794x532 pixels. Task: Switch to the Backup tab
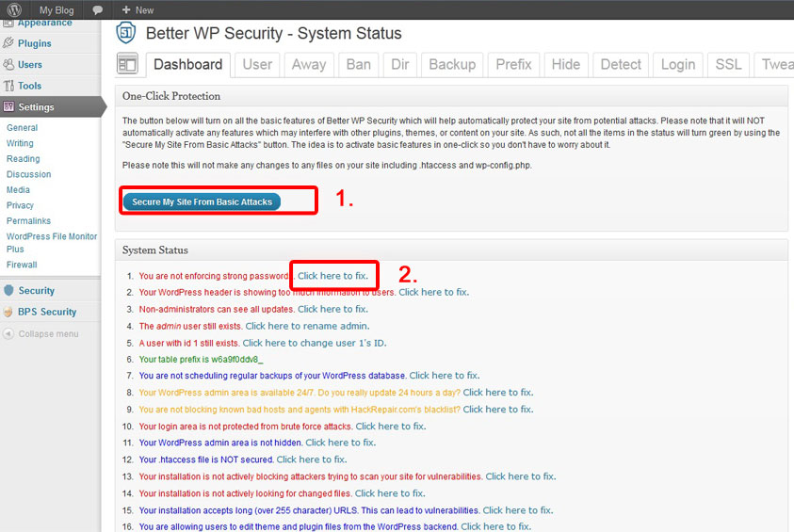point(452,65)
